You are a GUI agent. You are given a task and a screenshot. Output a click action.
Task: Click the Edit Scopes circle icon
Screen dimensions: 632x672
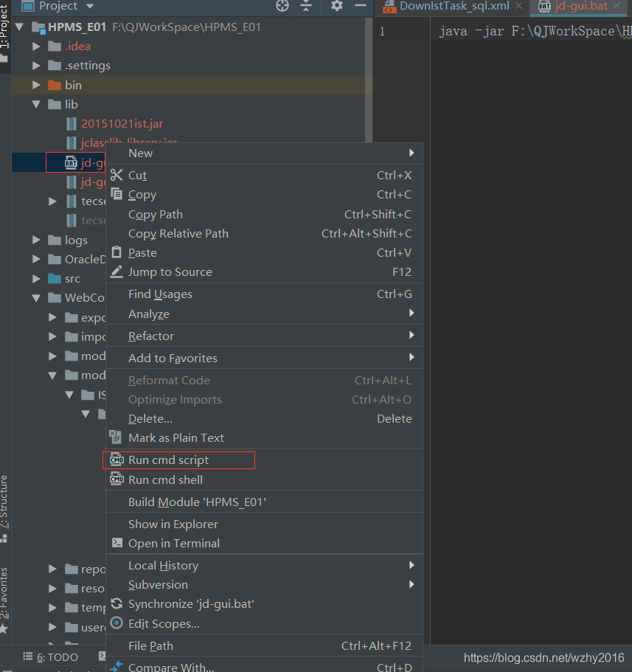coord(117,623)
